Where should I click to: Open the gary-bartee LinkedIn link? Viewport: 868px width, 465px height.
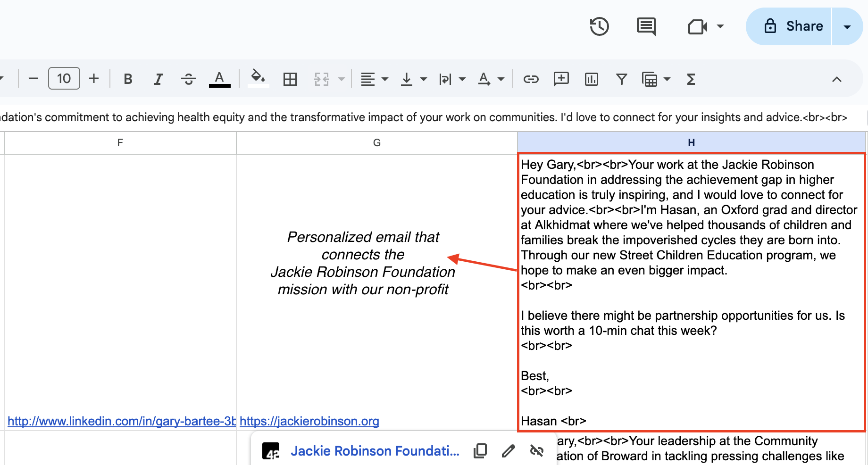tap(122, 421)
